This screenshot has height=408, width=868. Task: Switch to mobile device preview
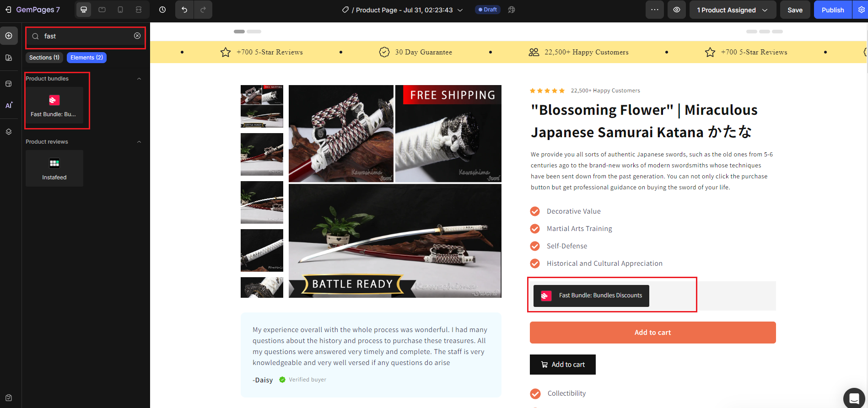tap(120, 10)
